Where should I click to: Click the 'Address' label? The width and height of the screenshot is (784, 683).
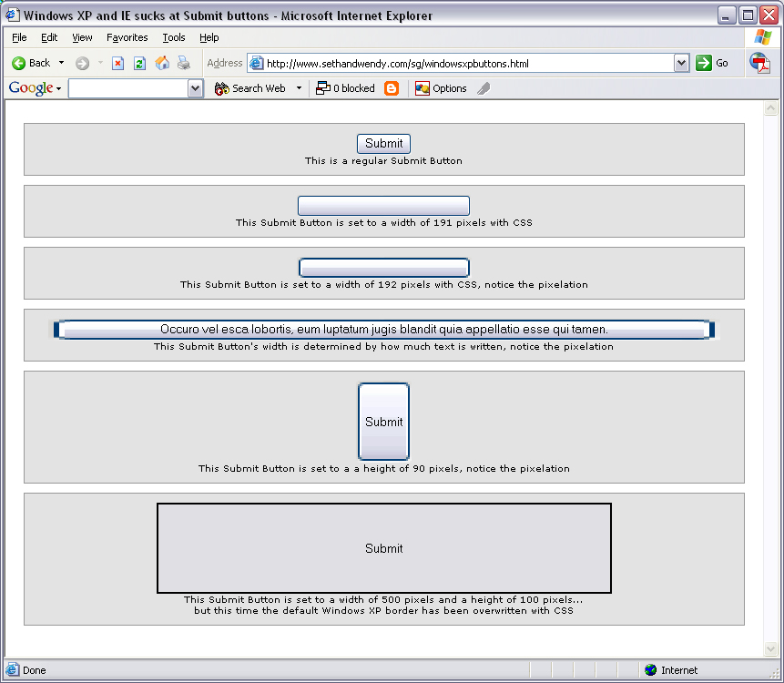225,63
